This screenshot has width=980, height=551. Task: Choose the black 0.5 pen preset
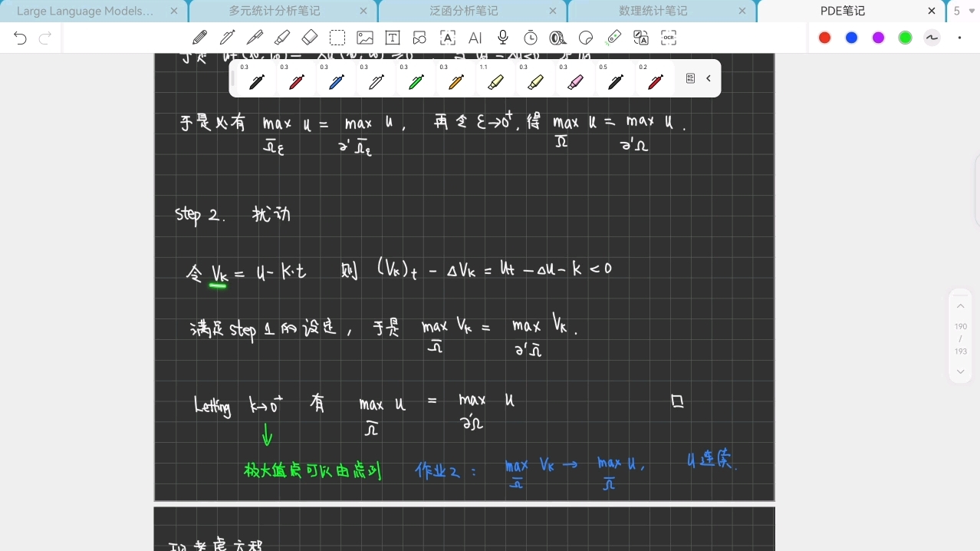pos(615,79)
